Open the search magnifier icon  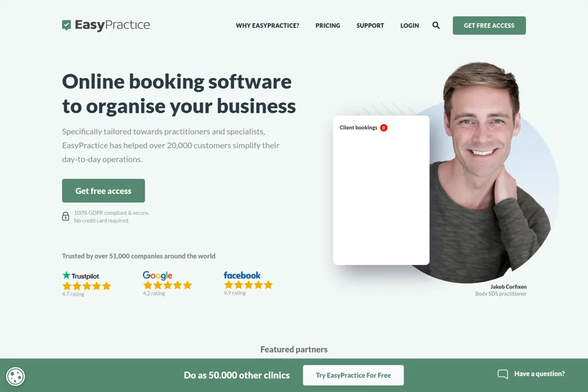click(x=435, y=26)
